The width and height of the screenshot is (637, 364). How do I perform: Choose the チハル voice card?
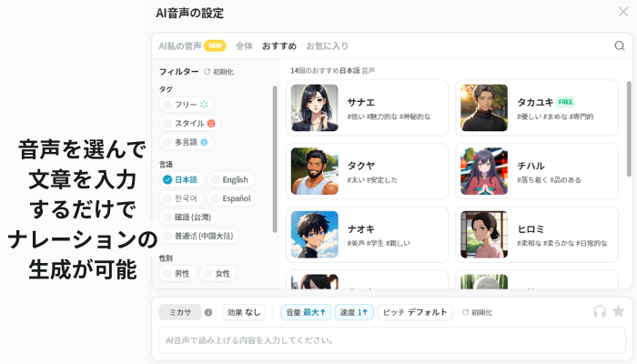537,171
